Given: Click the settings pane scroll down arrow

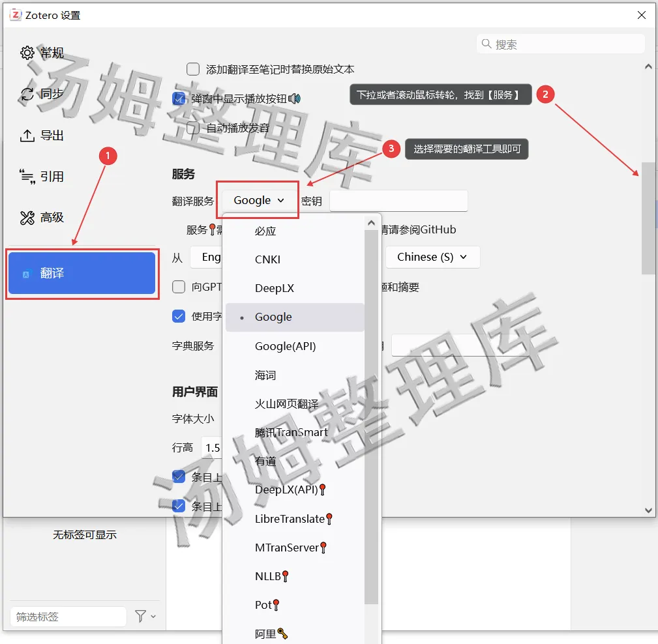Looking at the screenshot, I should click(648, 510).
